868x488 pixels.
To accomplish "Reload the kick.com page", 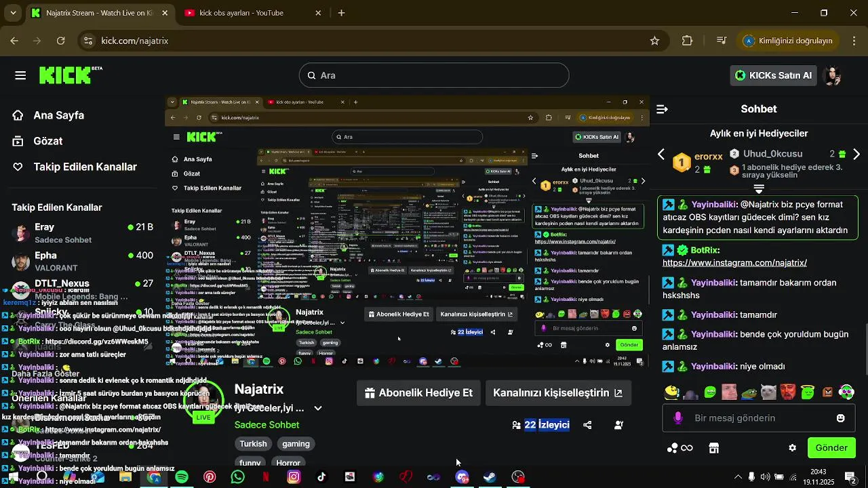I will 60,41.
